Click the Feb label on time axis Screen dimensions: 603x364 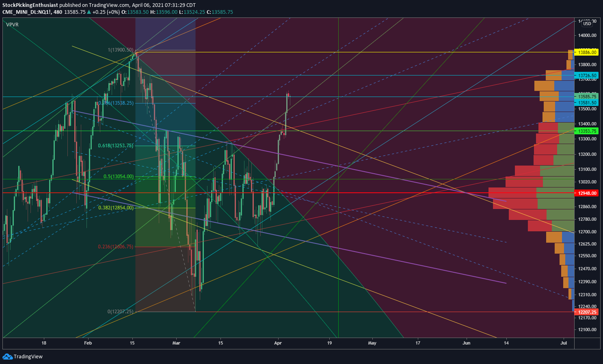coord(88,343)
